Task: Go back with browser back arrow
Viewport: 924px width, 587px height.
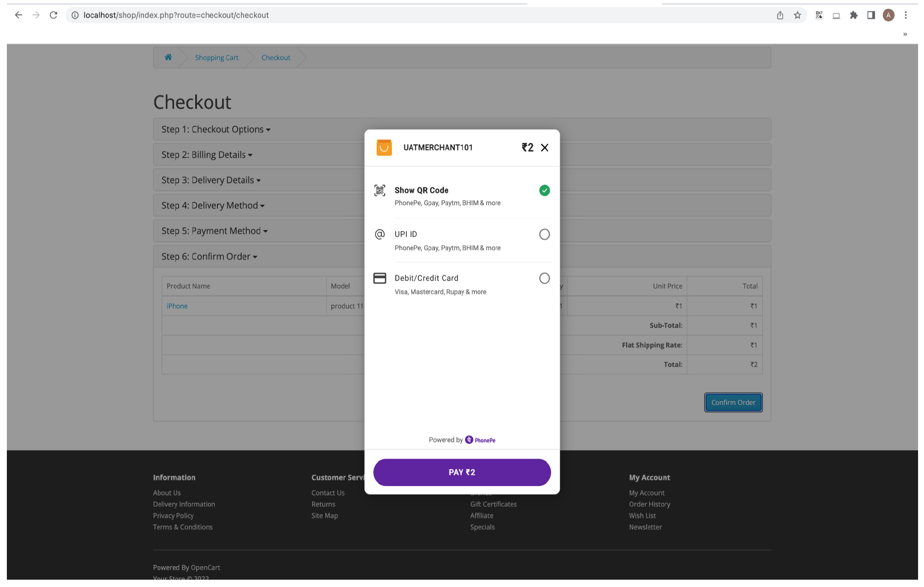Action: pyautogui.click(x=19, y=15)
